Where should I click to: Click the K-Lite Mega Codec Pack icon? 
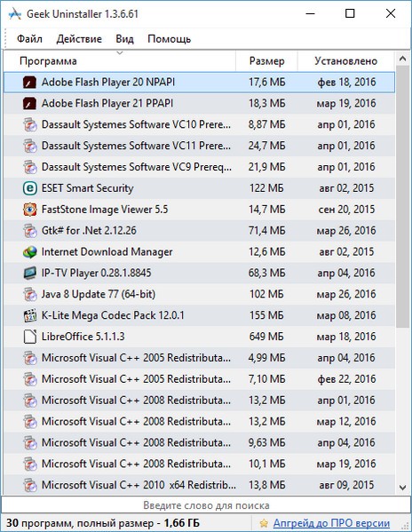29,315
